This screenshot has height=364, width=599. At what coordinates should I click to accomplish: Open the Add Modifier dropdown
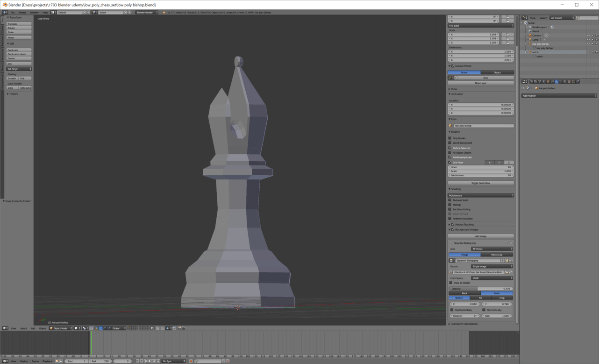pos(559,96)
